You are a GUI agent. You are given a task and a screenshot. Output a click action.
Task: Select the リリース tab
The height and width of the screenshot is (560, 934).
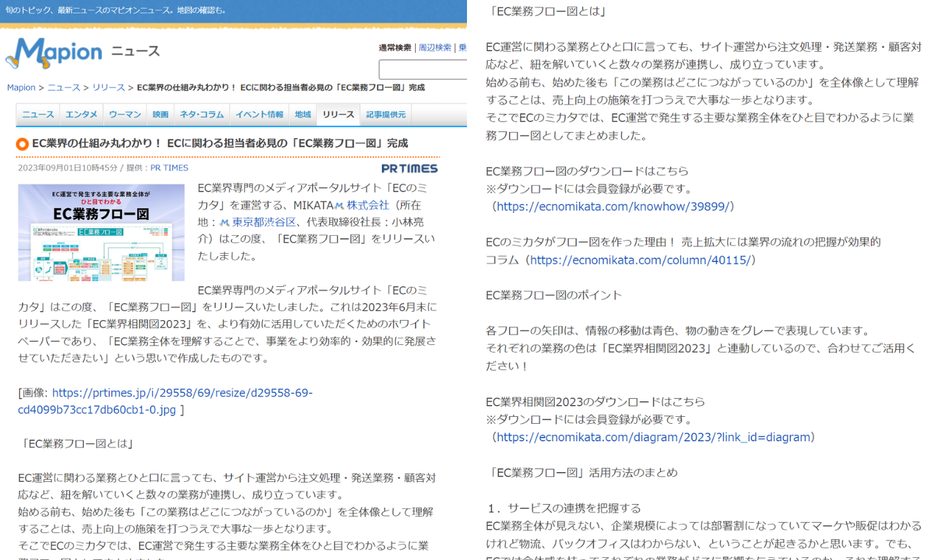click(338, 115)
